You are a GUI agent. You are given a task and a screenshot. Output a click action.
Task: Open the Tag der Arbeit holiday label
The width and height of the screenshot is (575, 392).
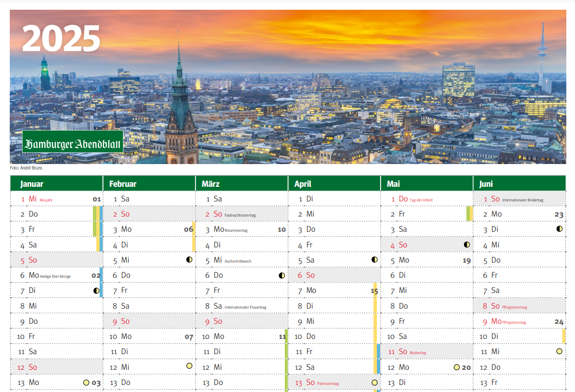tap(421, 200)
